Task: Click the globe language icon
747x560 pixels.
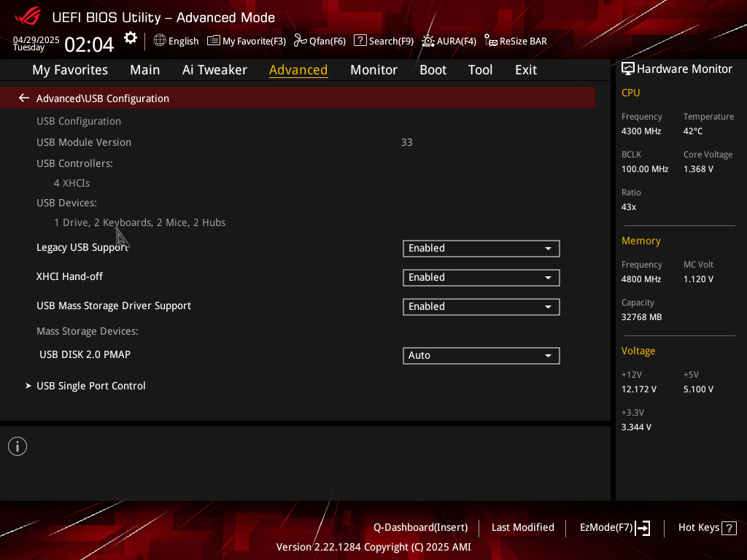Action: click(160, 41)
